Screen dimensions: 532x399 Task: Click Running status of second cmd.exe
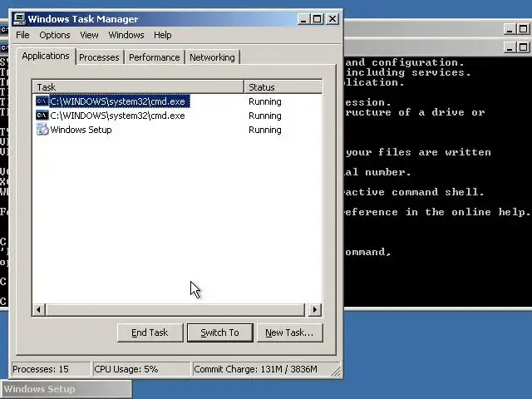coord(265,116)
